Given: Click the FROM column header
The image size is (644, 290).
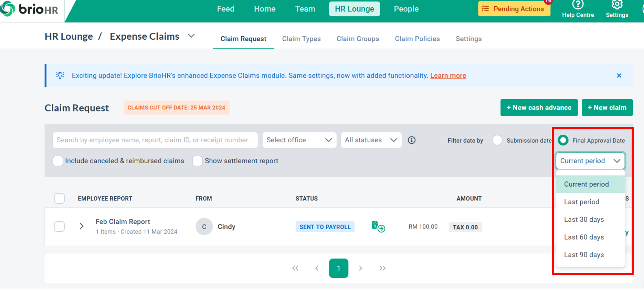Looking at the screenshot, I should tap(204, 198).
